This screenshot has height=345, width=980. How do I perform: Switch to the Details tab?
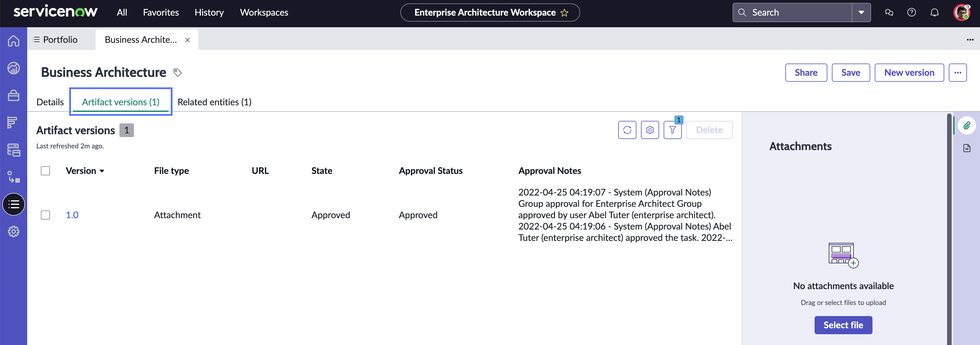pyautogui.click(x=50, y=102)
